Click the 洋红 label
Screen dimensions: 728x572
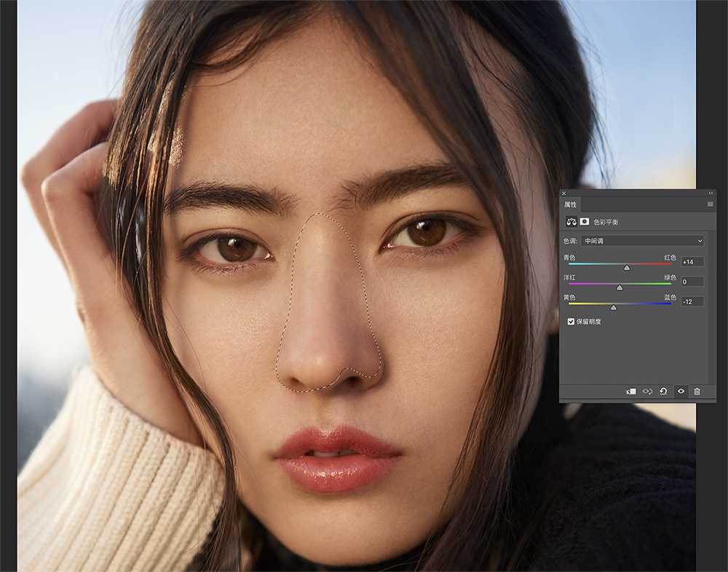(569, 277)
